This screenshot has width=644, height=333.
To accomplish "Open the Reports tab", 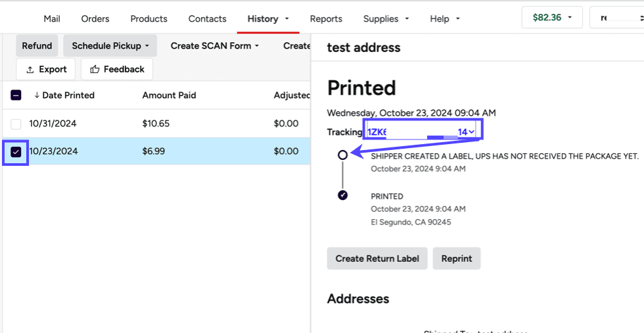I will click(326, 18).
